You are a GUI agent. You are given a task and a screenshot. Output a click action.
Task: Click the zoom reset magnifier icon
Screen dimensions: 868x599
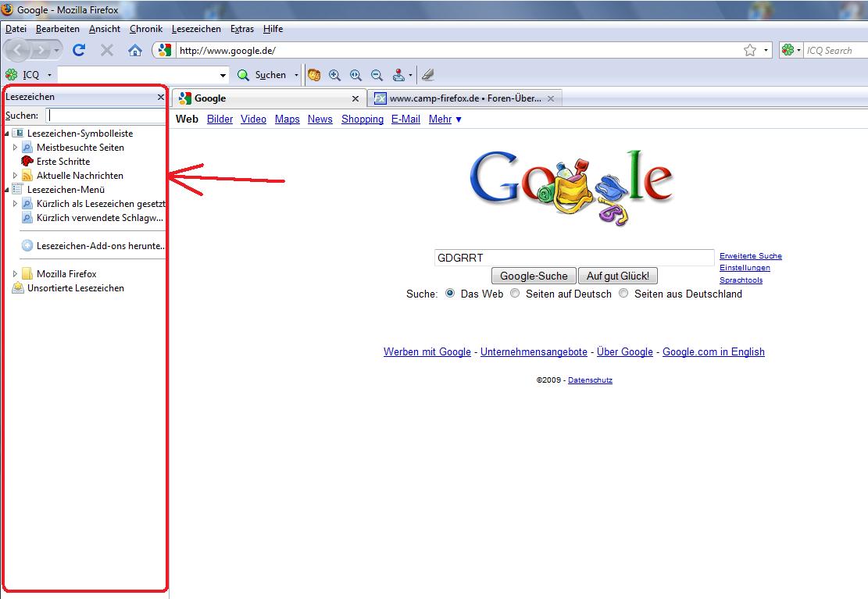click(355, 75)
